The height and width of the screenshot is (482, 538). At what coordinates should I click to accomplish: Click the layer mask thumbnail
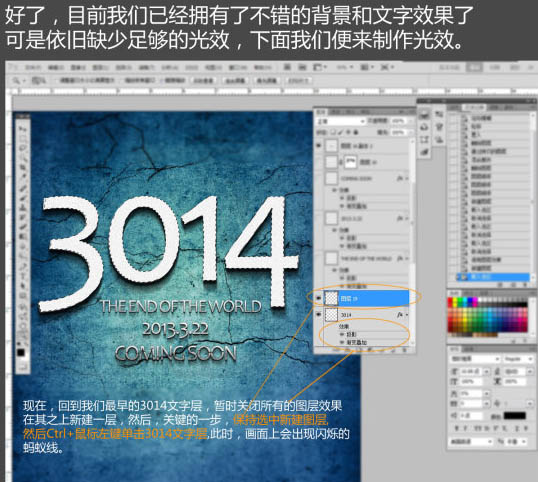[x=351, y=162]
